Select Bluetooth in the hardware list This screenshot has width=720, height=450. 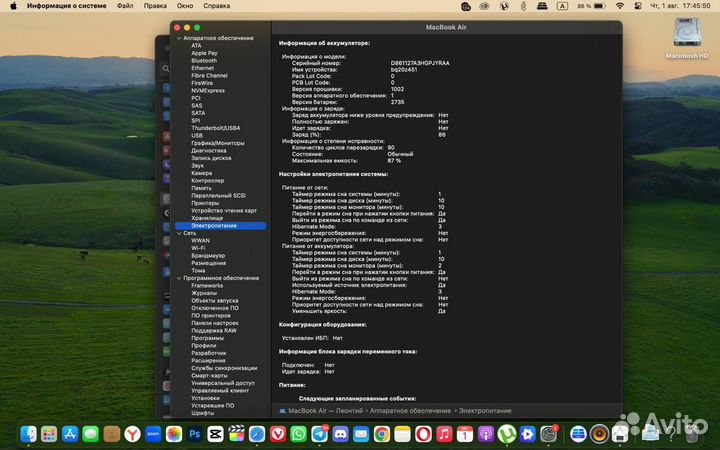204,60
